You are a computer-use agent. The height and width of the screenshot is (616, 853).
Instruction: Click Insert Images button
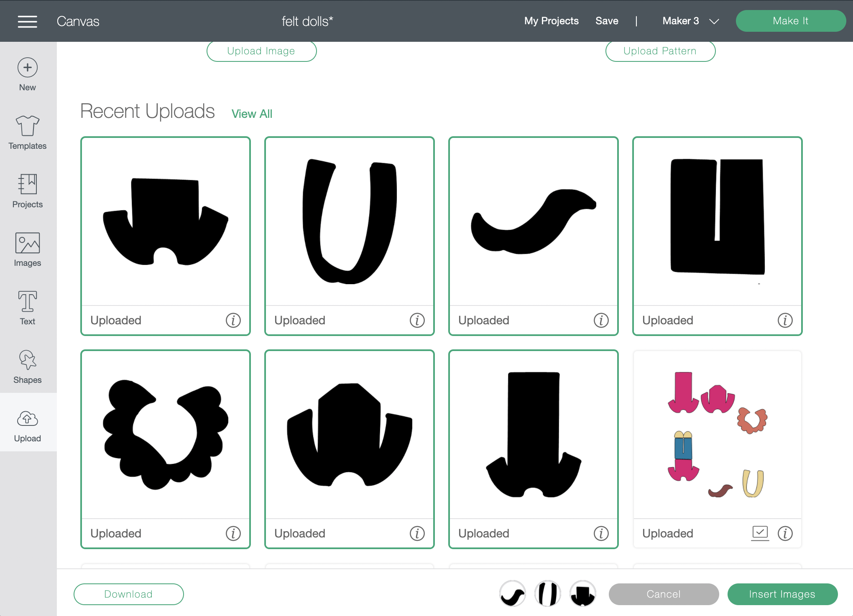(782, 594)
